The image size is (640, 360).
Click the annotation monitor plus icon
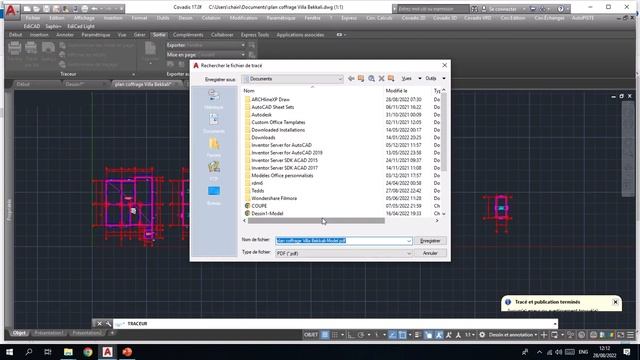coord(544,335)
